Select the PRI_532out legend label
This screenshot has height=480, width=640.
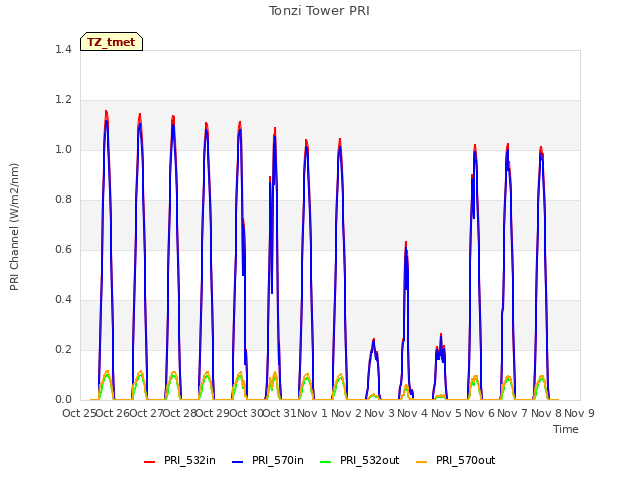(369, 460)
